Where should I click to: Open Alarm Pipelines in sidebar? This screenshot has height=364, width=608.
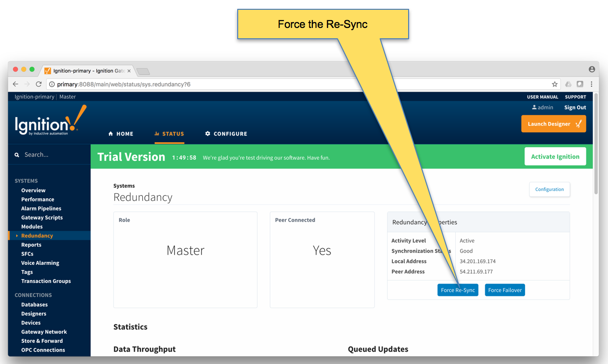click(41, 208)
